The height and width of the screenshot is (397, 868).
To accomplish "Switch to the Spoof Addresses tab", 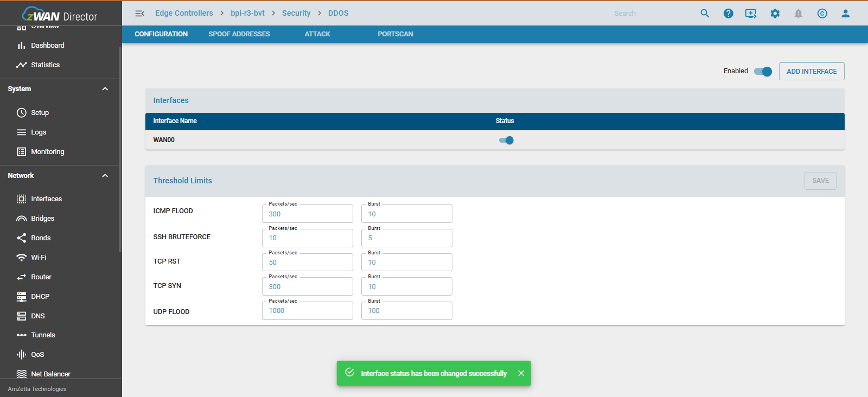I will [x=239, y=34].
